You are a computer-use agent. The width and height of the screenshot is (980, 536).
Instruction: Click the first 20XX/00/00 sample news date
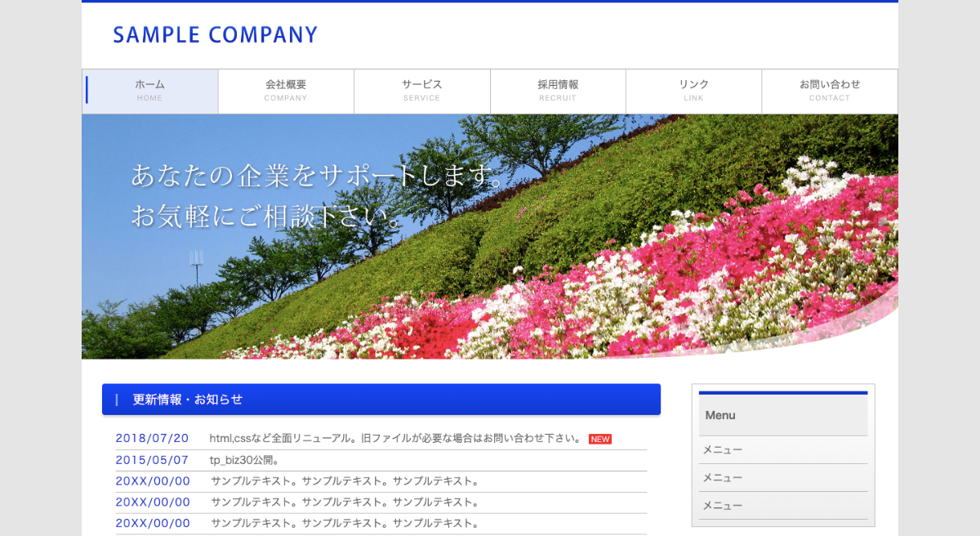point(153,481)
